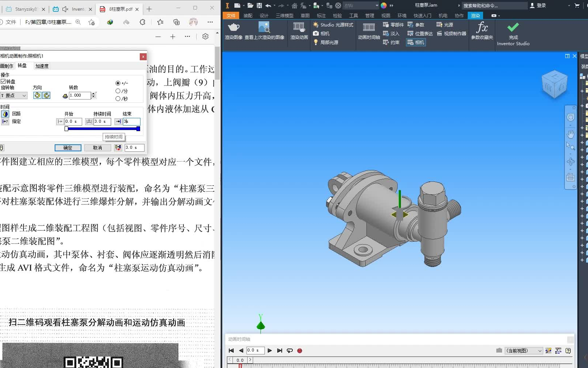The height and width of the screenshot is (368, 588).
Task: Click the clockwise rotation direction icon
Action: click(x=47, y=95)
